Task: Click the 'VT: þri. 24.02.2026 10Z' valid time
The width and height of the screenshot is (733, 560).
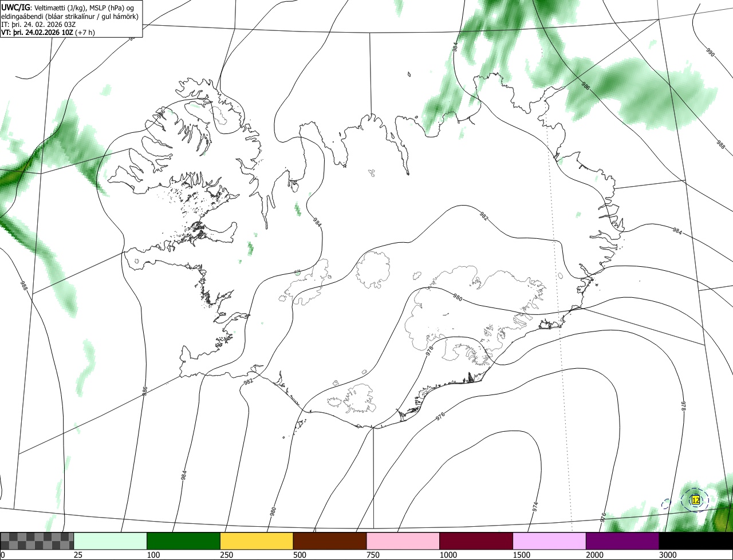Action: (37, 32)
